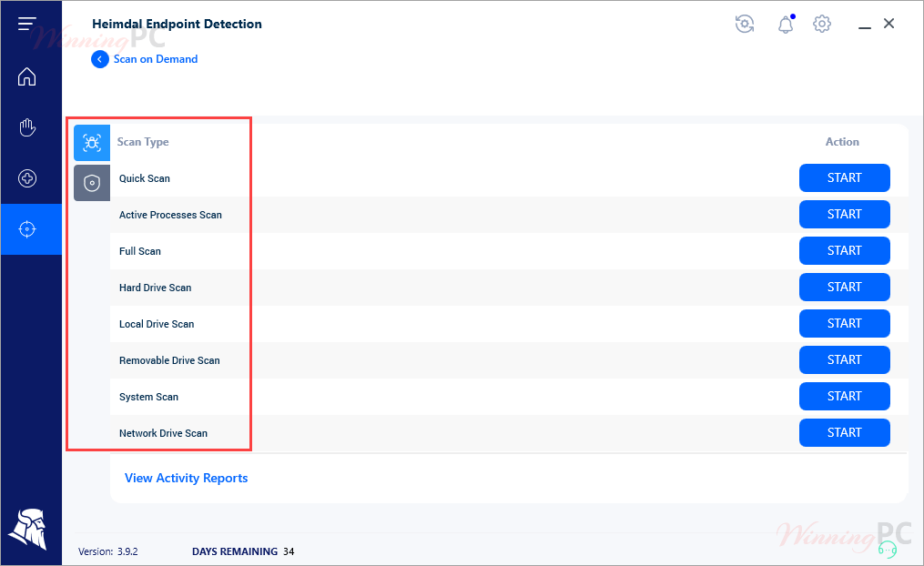Open the circled plus sidebar icon
Screen dimensions: 924x566
click(x=27, y=178)
